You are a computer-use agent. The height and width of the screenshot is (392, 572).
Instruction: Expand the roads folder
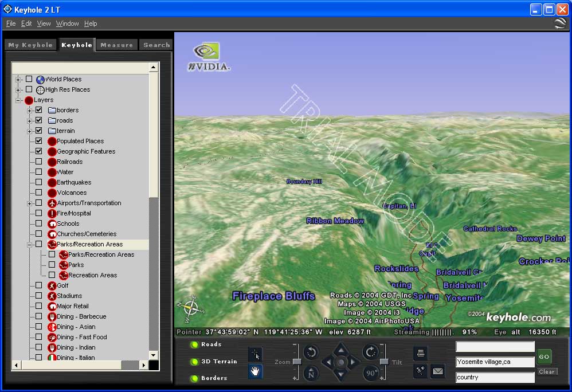pyautogui.click(x=30, y=120)
